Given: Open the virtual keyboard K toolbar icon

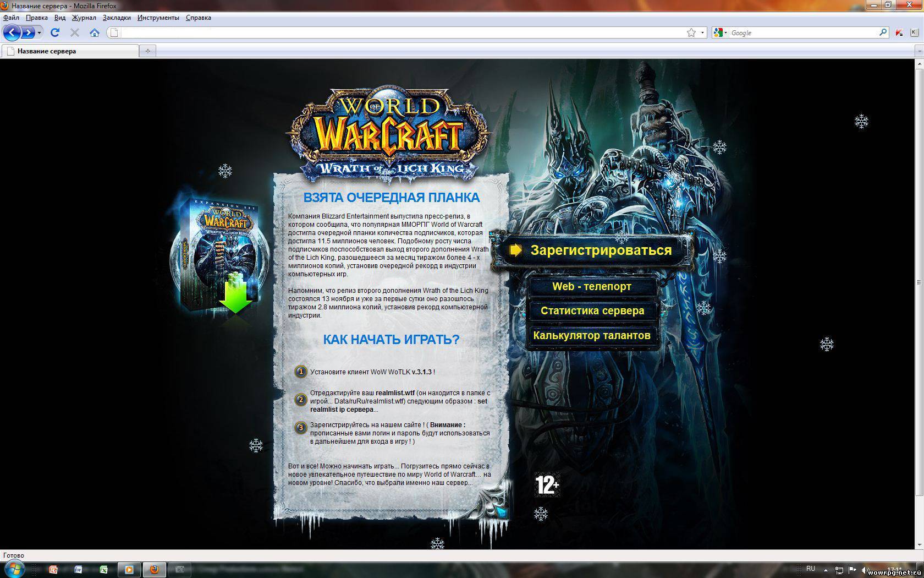Looking at the screenshot, I should [915, 32].
